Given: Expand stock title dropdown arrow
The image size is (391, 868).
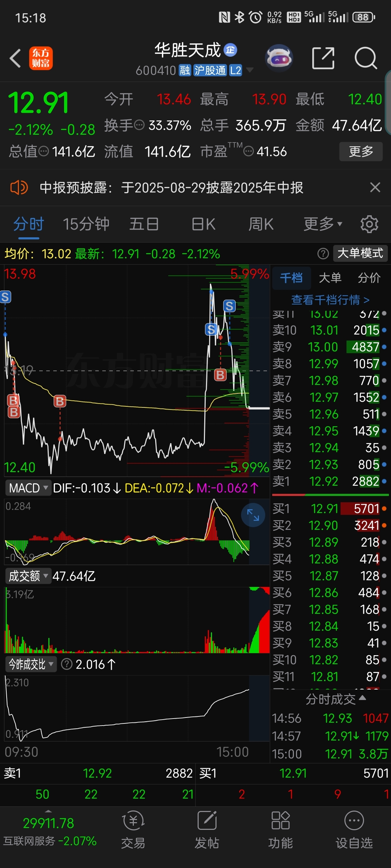Looking at the screenshot, I should (250, 70).
